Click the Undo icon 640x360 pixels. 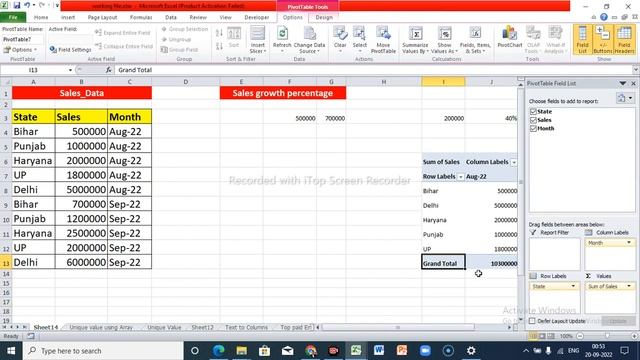(27, 5)
